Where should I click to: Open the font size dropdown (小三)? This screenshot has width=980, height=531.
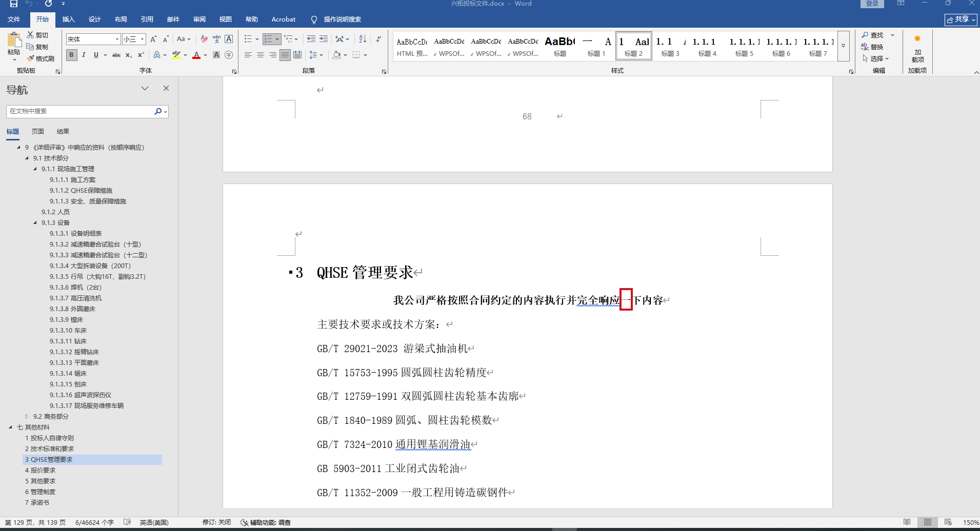point(142,39)
